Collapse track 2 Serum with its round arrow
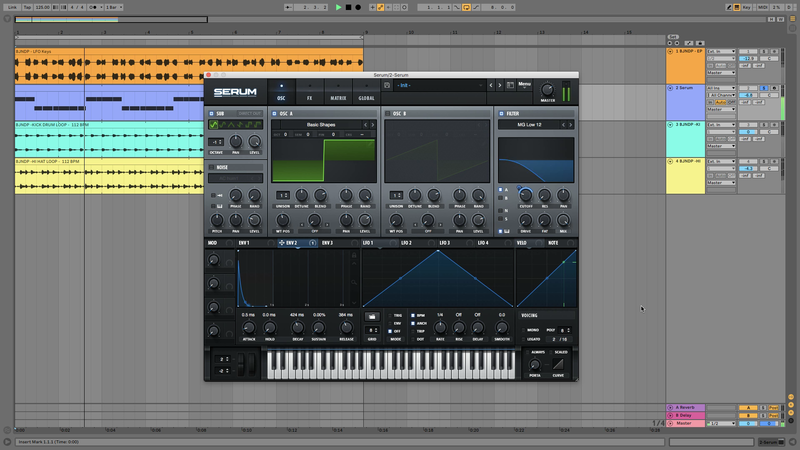 (x=670, y=88)
